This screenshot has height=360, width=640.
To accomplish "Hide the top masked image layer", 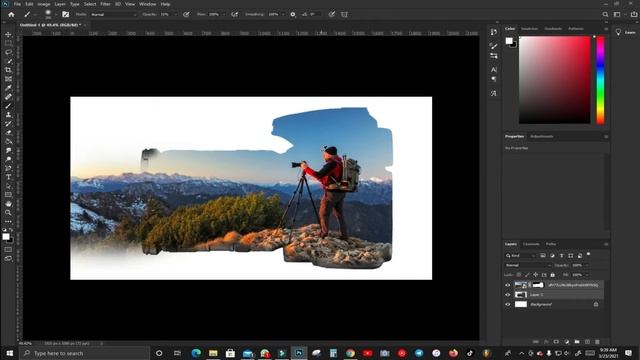I will [508, 285].
